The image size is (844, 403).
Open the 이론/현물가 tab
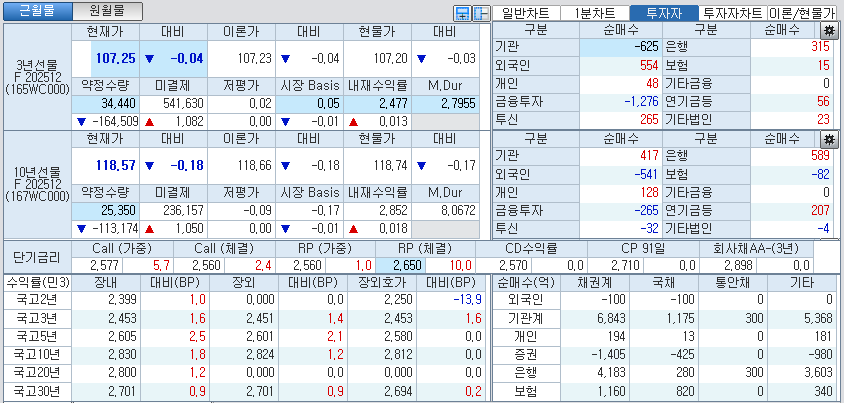803,13
